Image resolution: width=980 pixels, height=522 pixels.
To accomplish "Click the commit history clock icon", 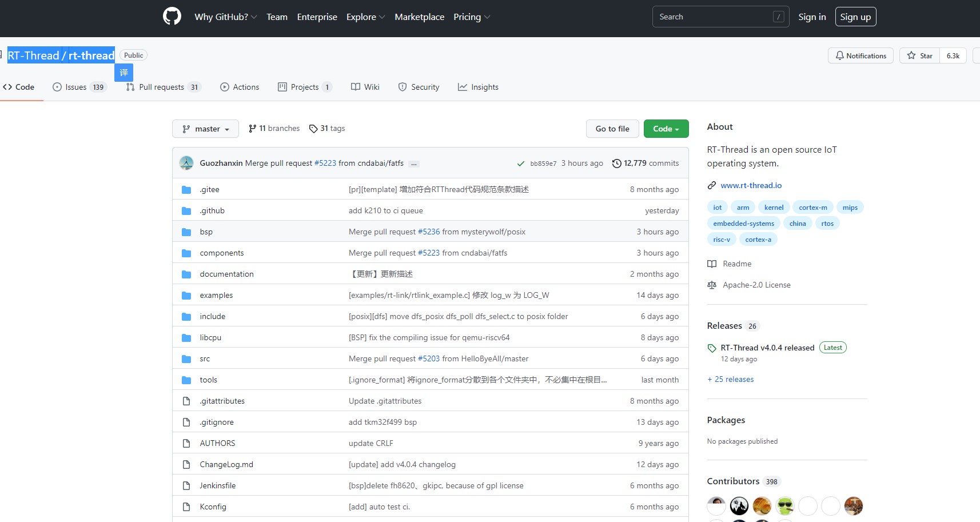I will 616,164.
